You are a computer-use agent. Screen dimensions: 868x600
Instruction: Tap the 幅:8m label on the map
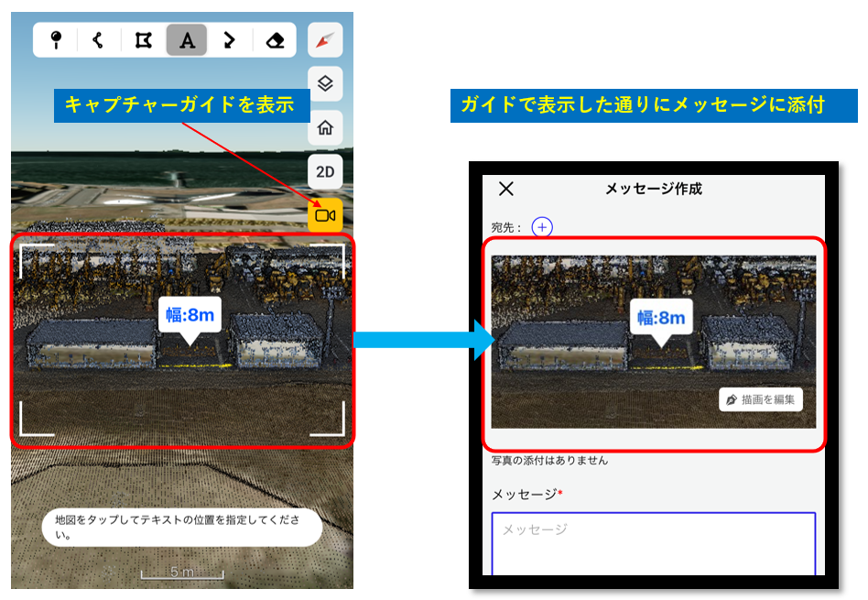coord(190,315)
